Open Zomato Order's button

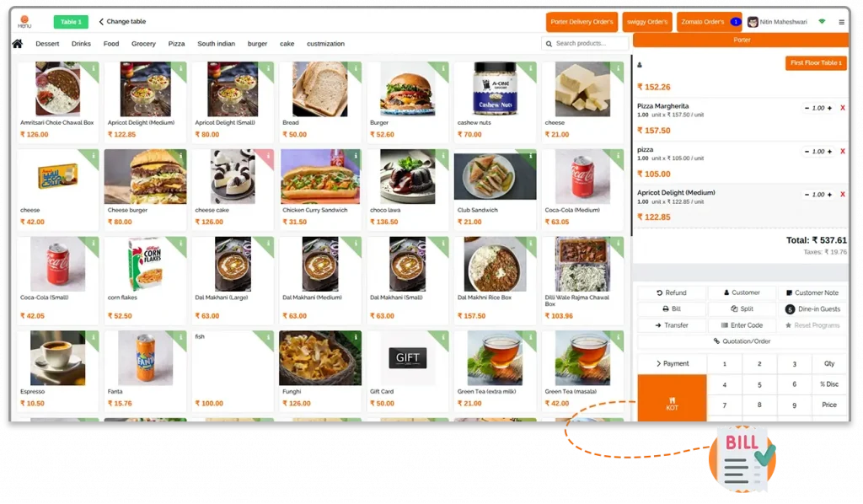[709, 22]
